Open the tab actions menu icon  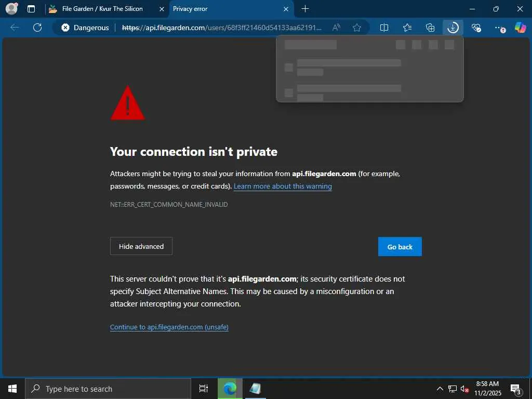click(31, 9)
